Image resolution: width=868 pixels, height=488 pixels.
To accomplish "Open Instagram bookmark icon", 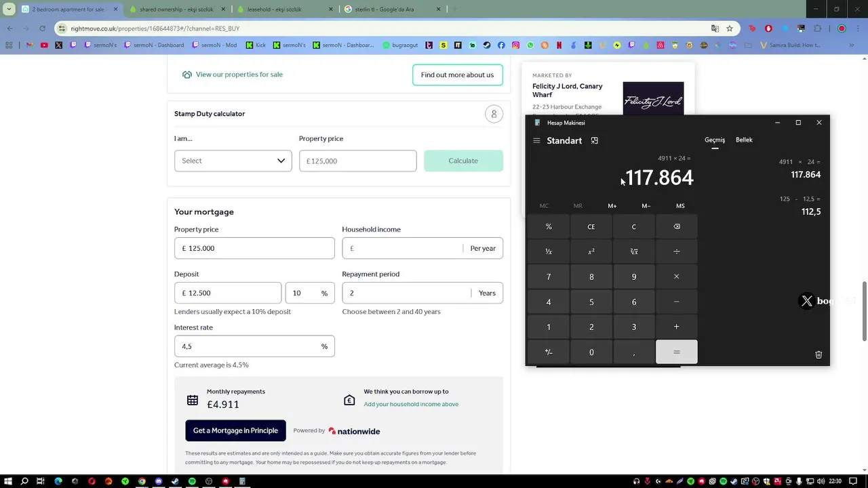I will [x=516, y=45].
